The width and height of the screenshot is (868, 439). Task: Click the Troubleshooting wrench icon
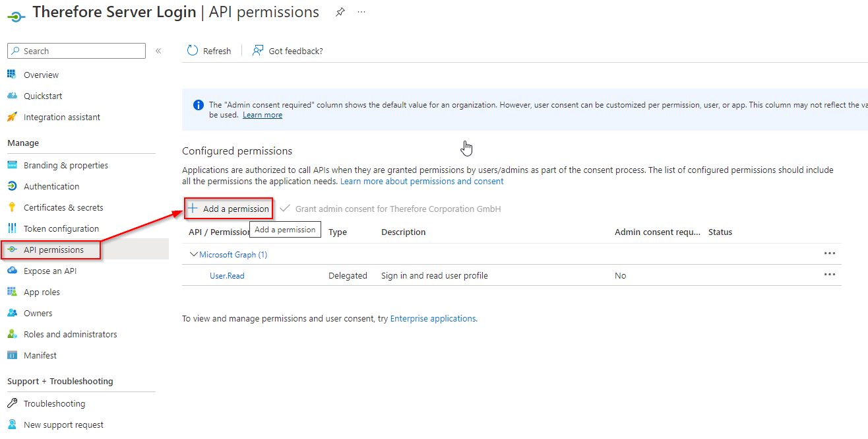[x=12, y=403]
